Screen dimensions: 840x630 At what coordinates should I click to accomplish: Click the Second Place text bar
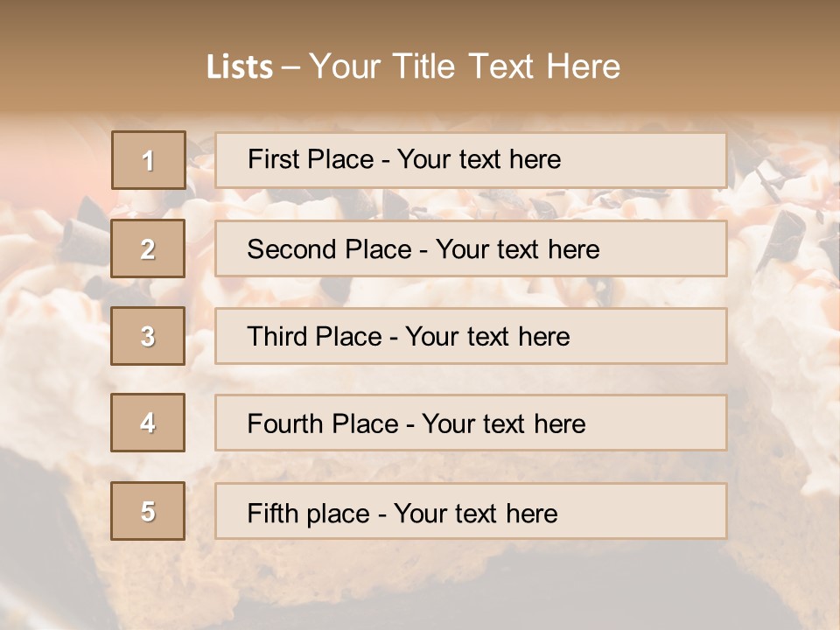point(471,248)
